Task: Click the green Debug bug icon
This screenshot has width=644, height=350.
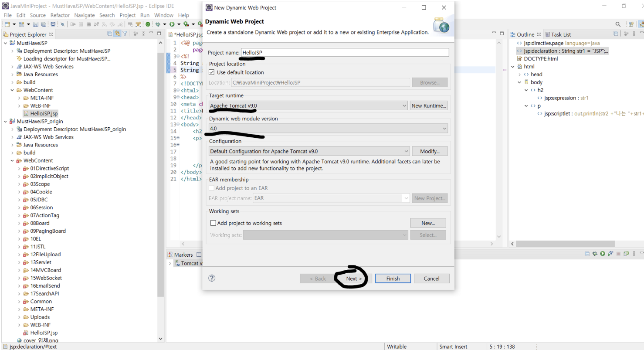Action: coord(157,24)
